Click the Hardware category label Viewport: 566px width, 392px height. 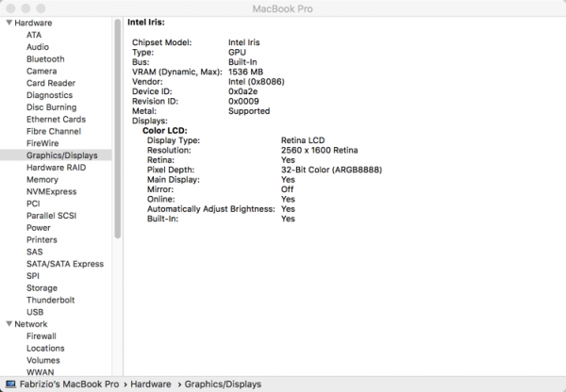pos(33,23)
